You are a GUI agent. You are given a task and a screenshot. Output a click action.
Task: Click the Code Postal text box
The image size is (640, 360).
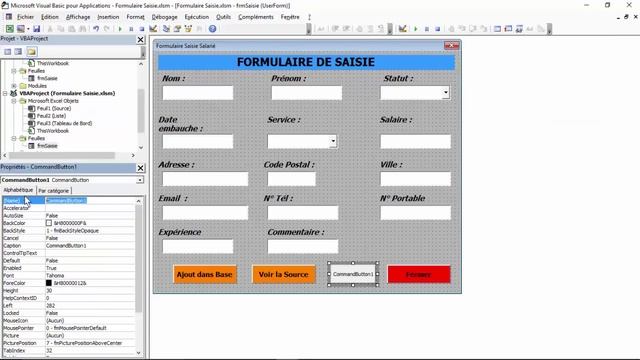pyautogui.click(x=291, y=179)
